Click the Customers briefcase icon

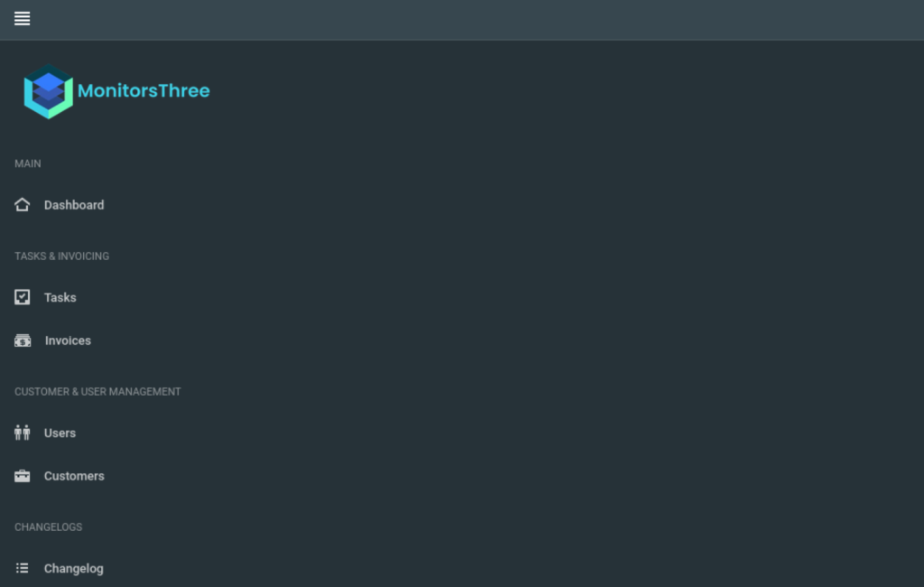coord(23,476)
